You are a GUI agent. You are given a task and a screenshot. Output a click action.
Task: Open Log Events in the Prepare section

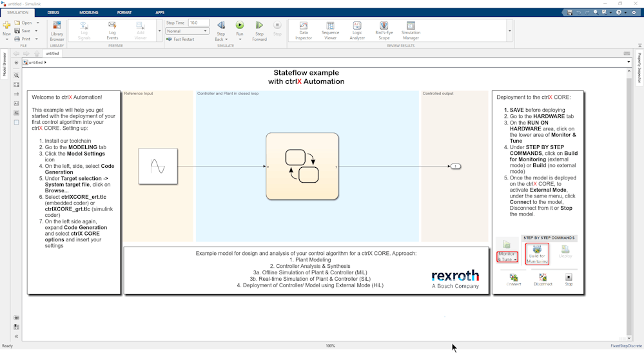click(112, 31)
